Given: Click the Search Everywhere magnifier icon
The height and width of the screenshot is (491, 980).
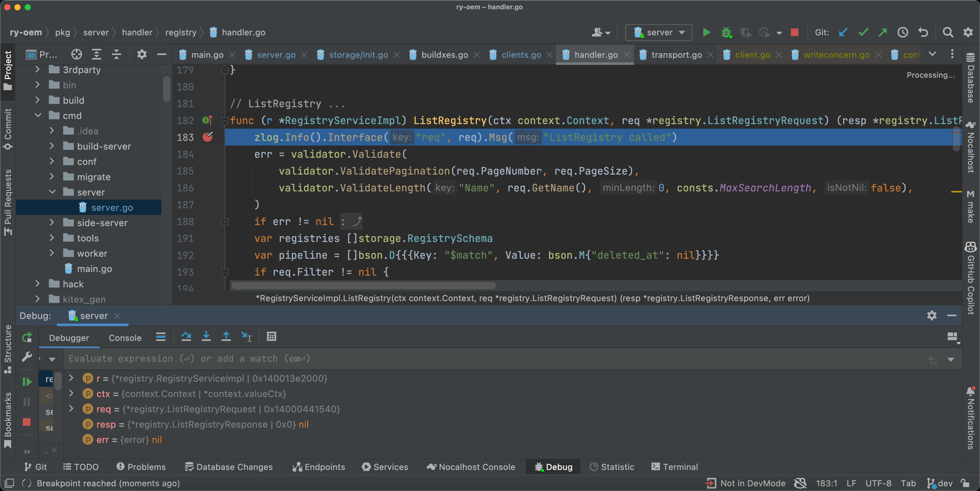Looking at the screenshot, I should [948, 33].
